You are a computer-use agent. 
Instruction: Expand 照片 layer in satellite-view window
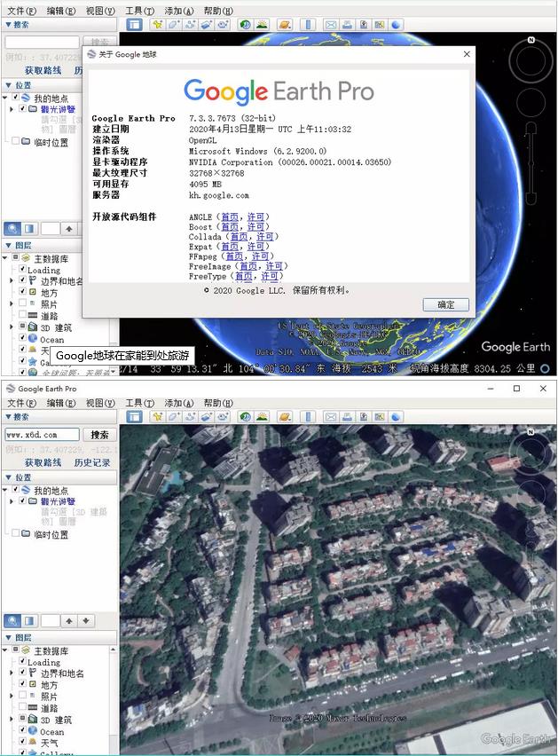[12, 696]
